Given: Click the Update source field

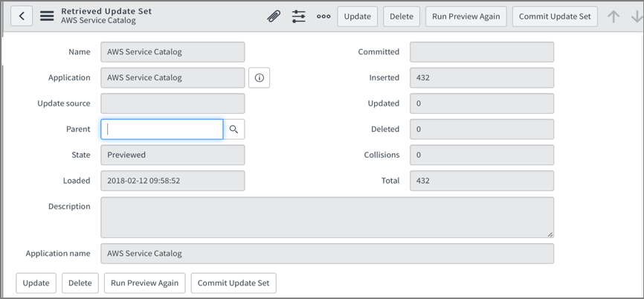Looking at the screenshot, I should (173, 103).
